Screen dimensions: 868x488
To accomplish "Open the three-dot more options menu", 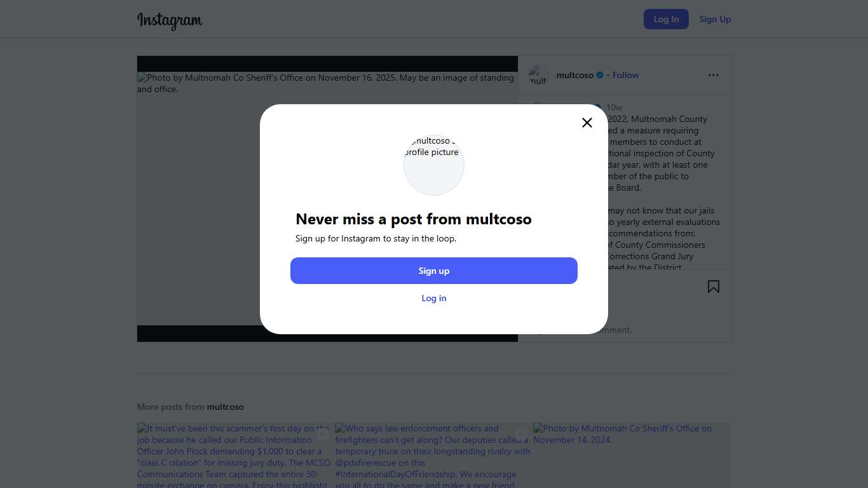I will tap(714, 75).
